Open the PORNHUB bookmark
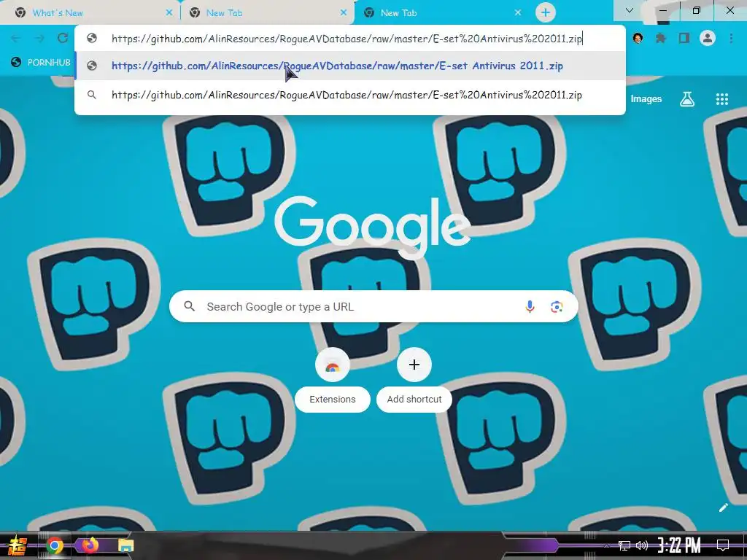747x560 pixels. 41,63
